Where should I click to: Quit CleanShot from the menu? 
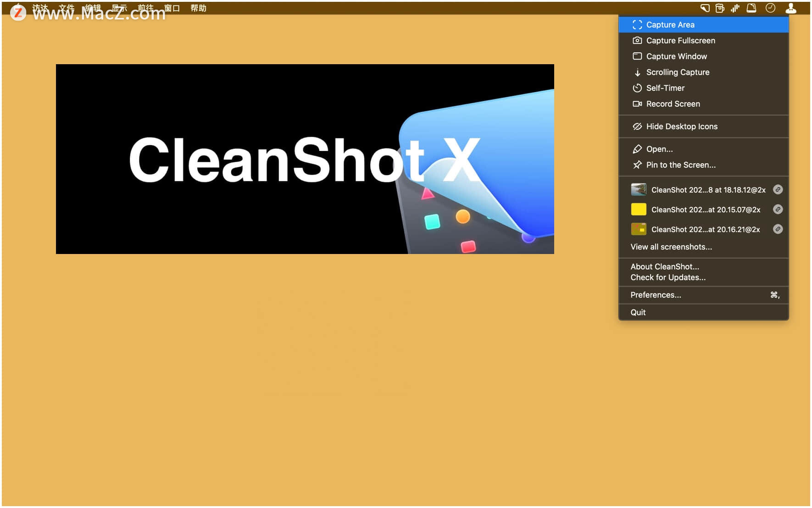point(703,312)
